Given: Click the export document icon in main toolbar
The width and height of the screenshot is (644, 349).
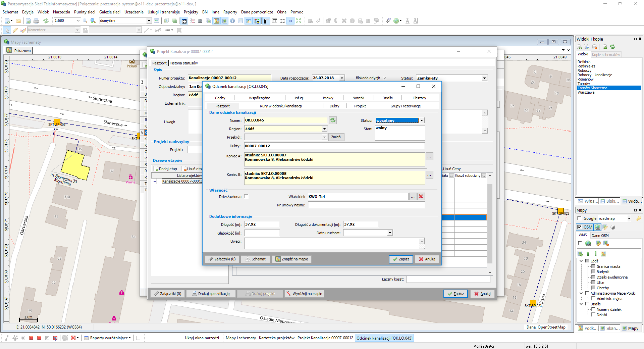Looking at the screenshot, I should click(28, 21).
